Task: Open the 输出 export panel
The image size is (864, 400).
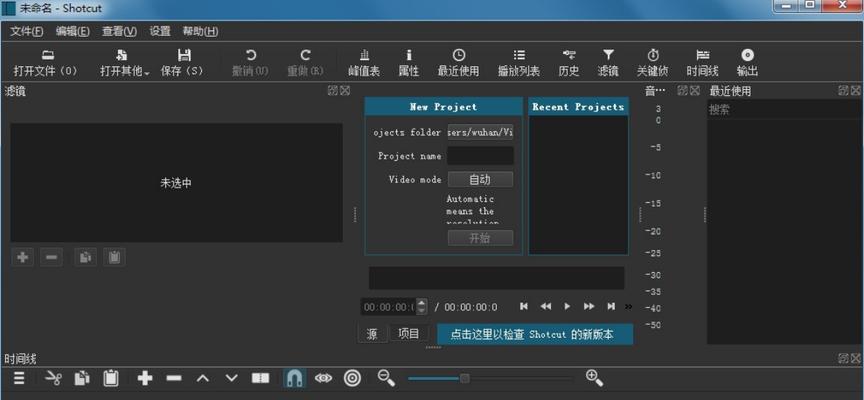Action: 748,63
